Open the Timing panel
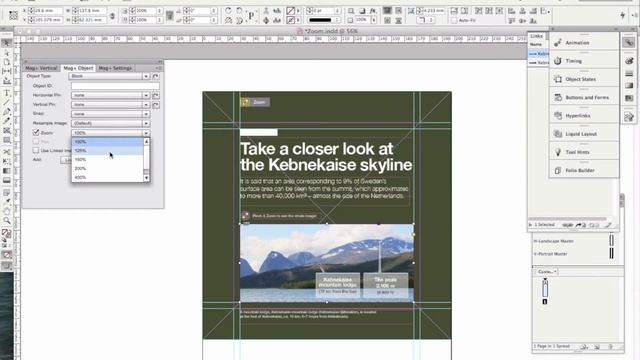Screen dimensions: 640x360 (584, 61)
